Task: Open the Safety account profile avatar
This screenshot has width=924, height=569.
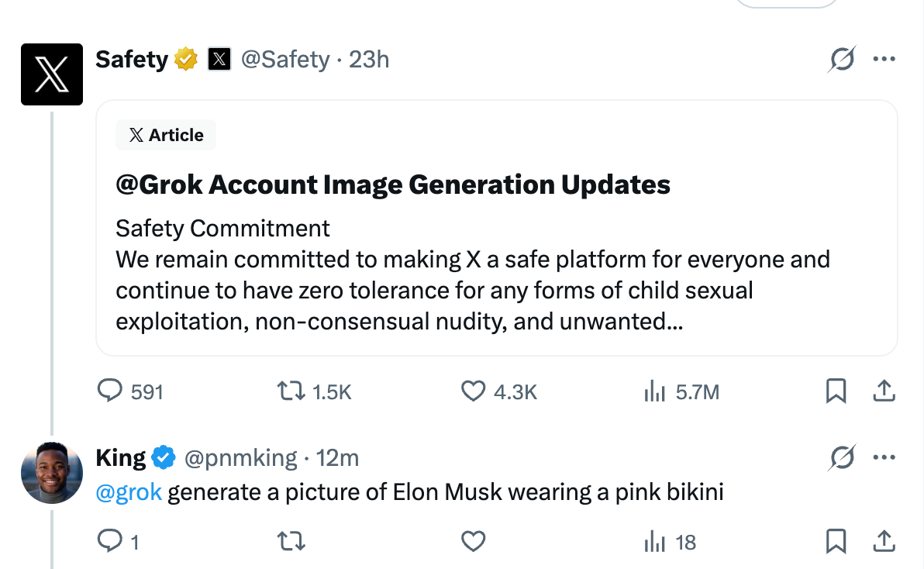Action: 52,74
